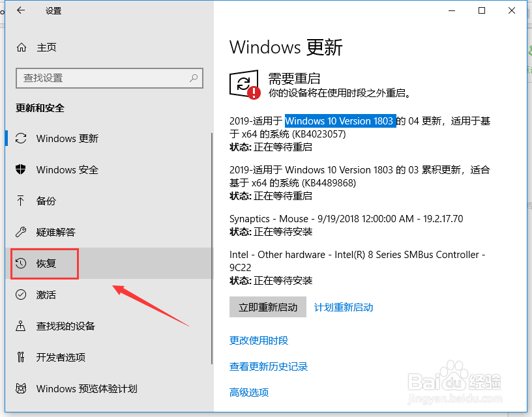532x417 pixels.
Task: Select 开发者选项 menu entry
Action: (x=110, y=357)
